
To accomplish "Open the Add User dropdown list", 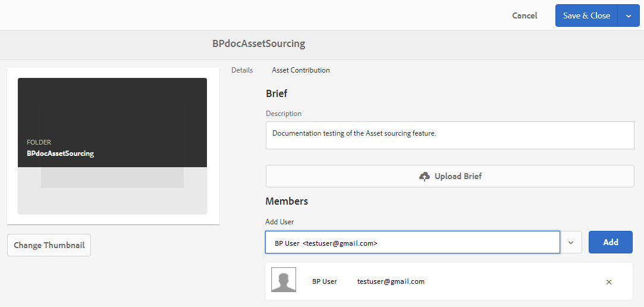I will (x=571, y=242).
